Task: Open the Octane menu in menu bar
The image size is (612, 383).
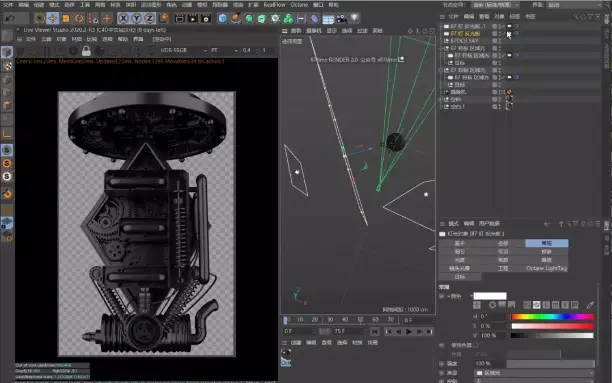Action: click(299, 5)
